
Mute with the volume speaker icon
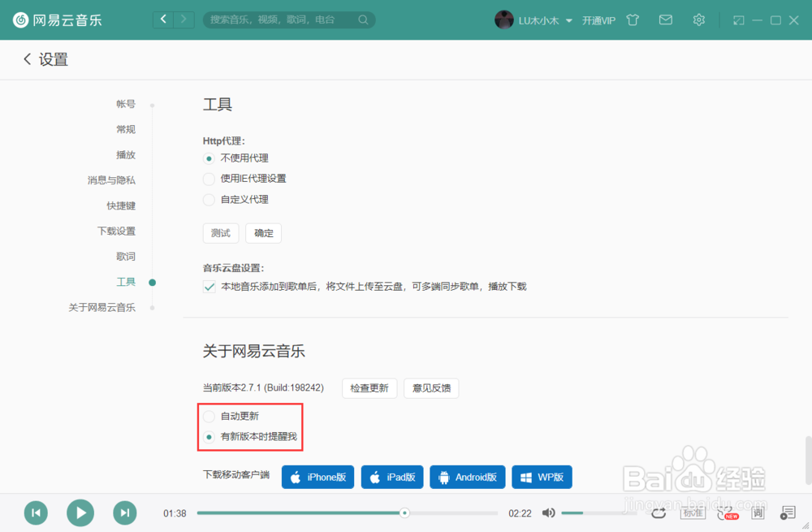548,513
